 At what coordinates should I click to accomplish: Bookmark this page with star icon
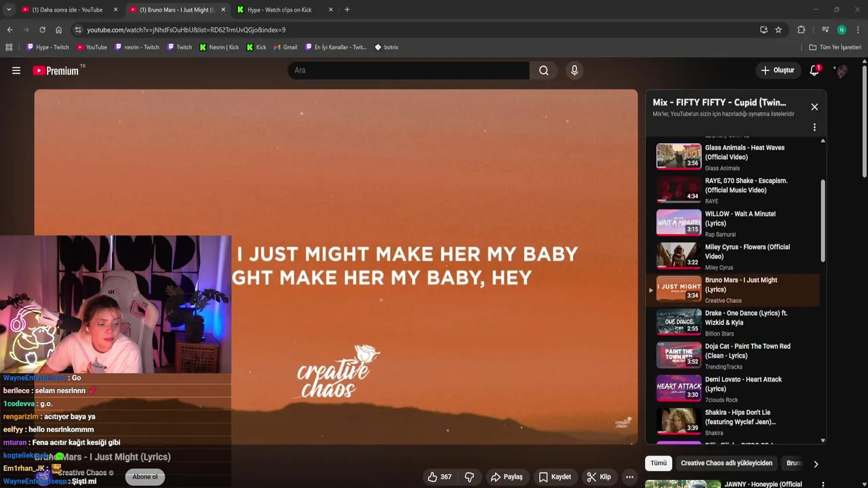[778, 30]
